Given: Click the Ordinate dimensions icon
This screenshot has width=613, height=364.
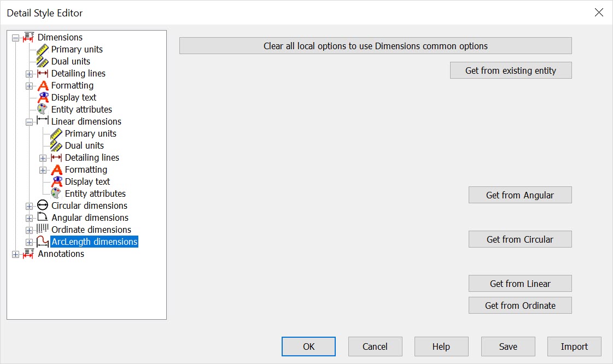Looking at the screenshot, I should pos(44,230).
